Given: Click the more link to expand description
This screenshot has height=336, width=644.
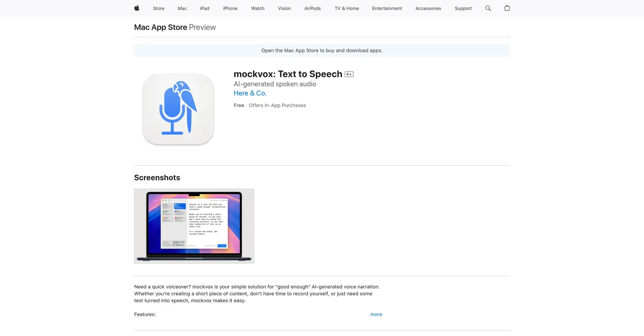Looking at the screenshot, I should pos(376,314).
